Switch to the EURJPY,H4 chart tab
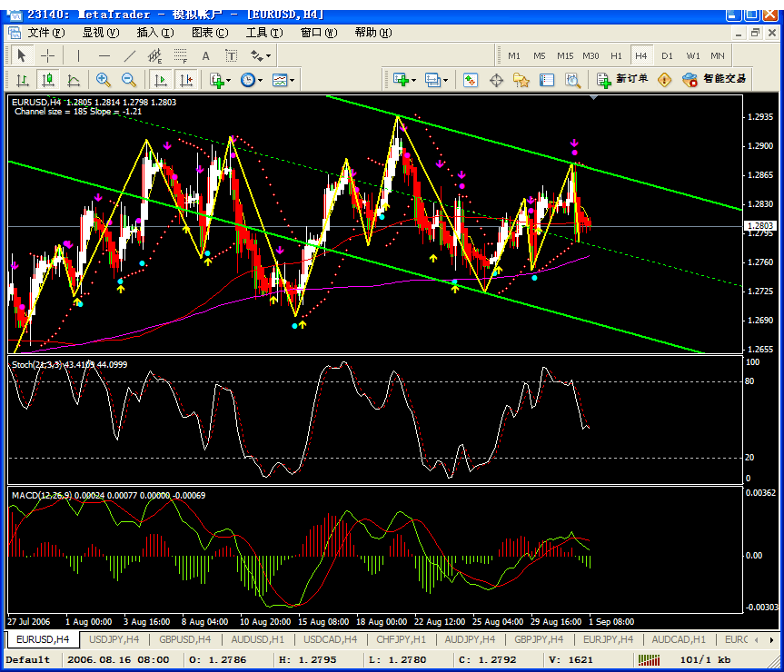The width and height of the screenshot is (784, 672). pos(608,639)
